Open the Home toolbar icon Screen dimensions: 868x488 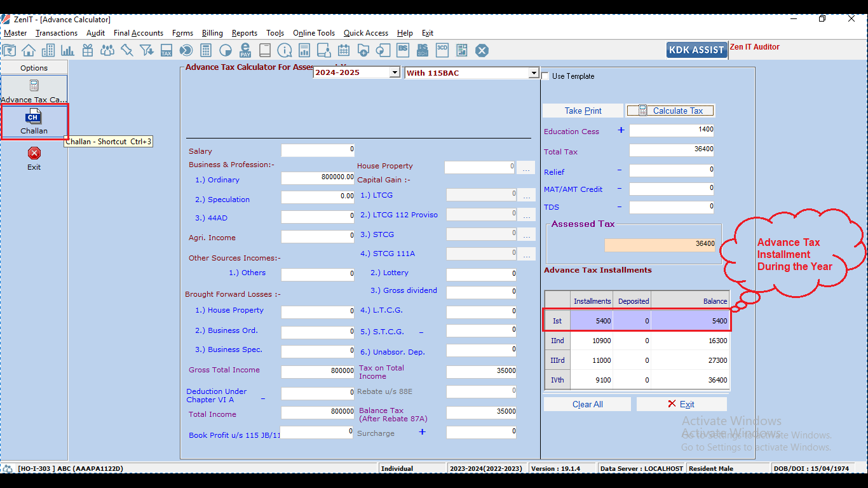point(29,50)
